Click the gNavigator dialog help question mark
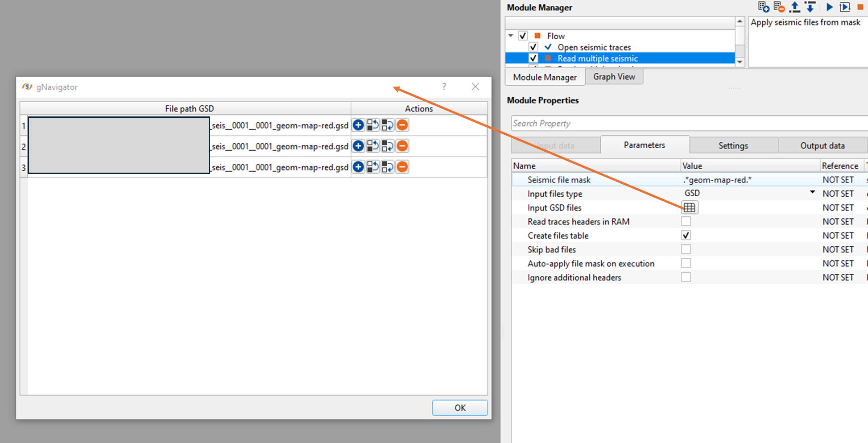Viewport: 868px width, 443px height. point(444,87)
